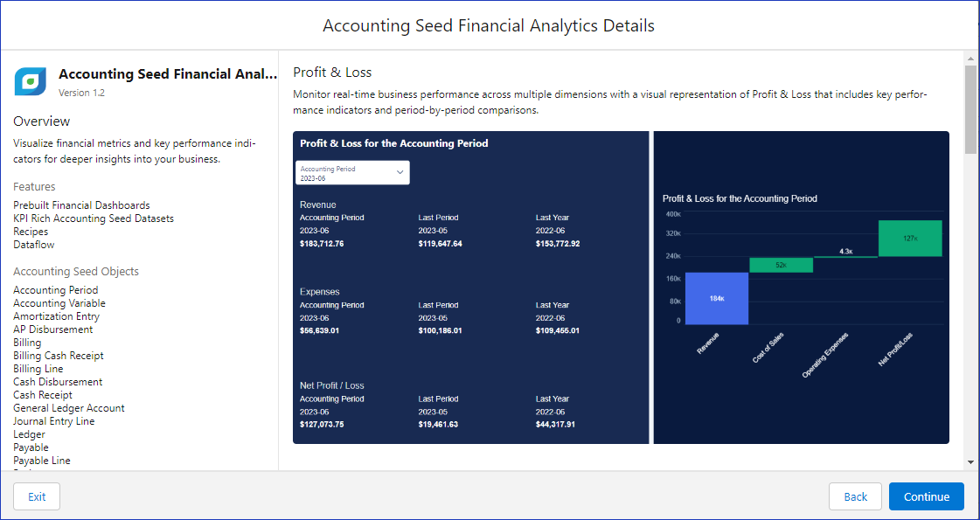The height and width of the screenshot is (520, 980).
Task: Click the 'Cost of Sales' axis label
Action: point(768,348)
